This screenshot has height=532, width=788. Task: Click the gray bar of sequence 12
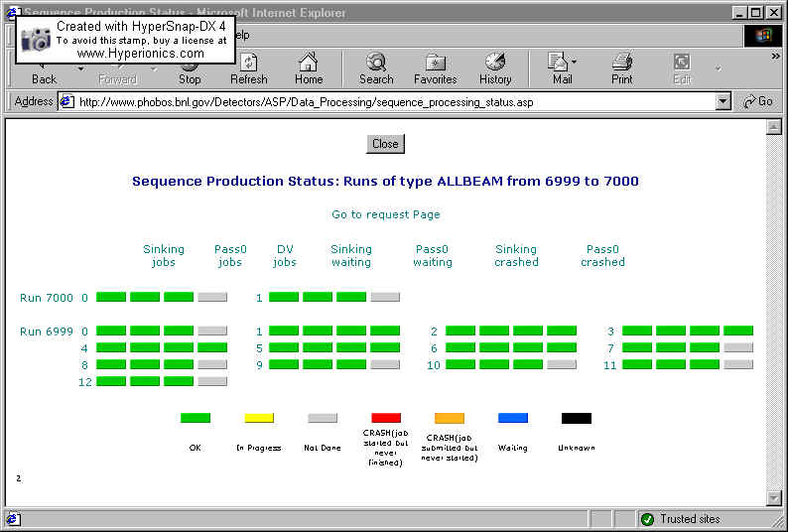(212, 382)
